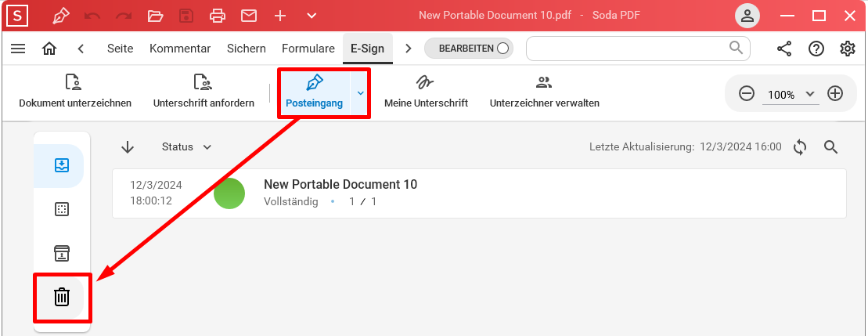Open Unterzeichner verwalten
The height and width of the screenshot is (336, 868).
[x=544, y=92]
